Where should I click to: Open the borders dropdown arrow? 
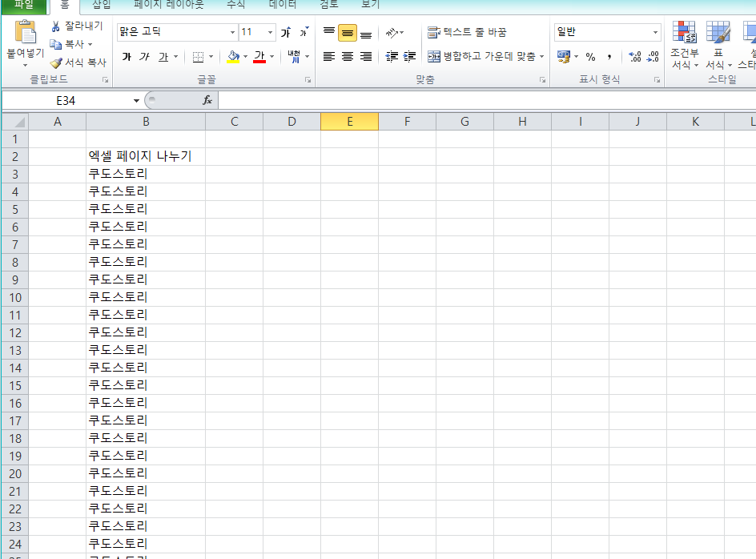(211, 57)
